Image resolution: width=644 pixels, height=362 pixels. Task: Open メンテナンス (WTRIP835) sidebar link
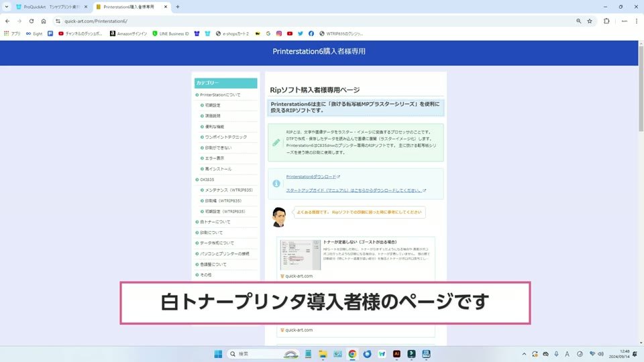point(229,190)
